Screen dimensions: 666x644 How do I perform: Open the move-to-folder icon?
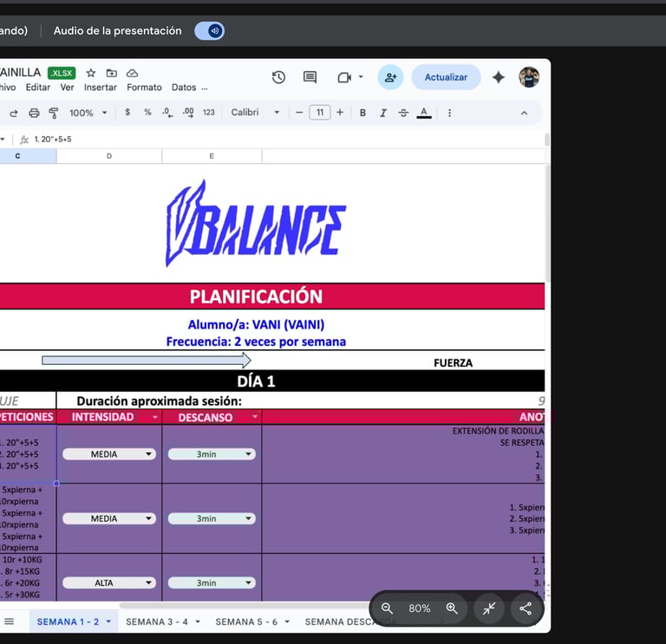pos(112,73)
